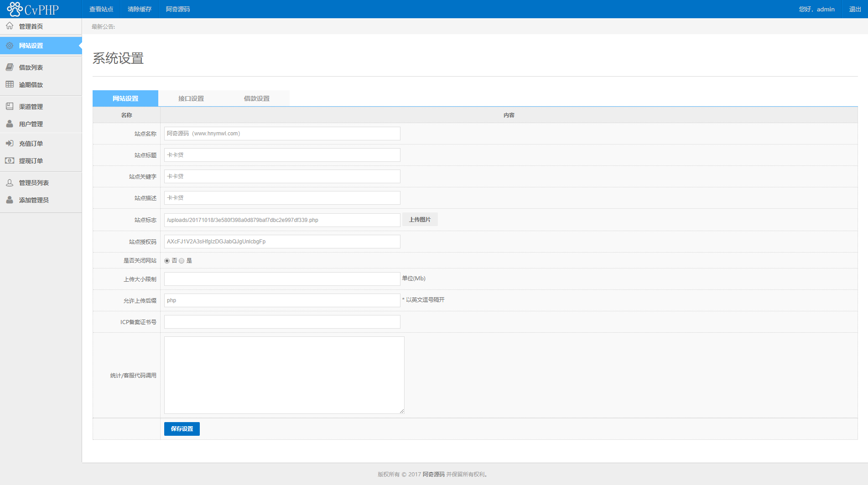Click the textarea resize handle
The image size is (868, 485).
click(402, 411)
